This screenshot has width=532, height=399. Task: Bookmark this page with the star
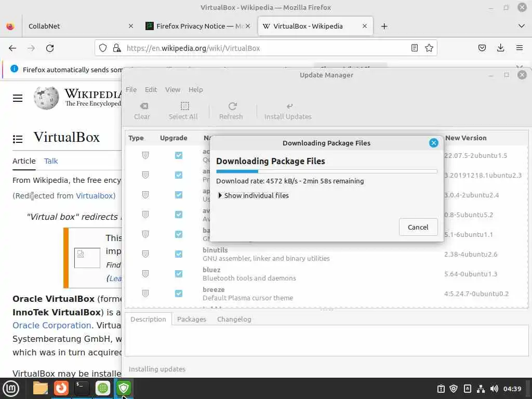[429, 48]
